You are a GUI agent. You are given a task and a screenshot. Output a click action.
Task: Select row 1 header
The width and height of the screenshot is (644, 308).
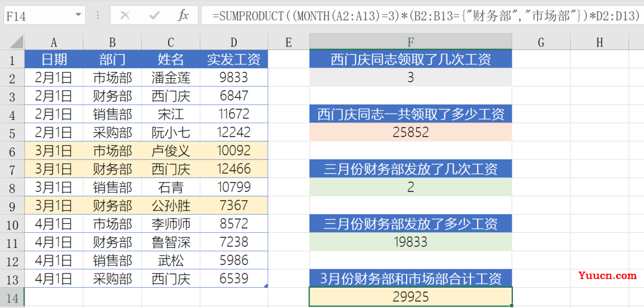[13, 60]
